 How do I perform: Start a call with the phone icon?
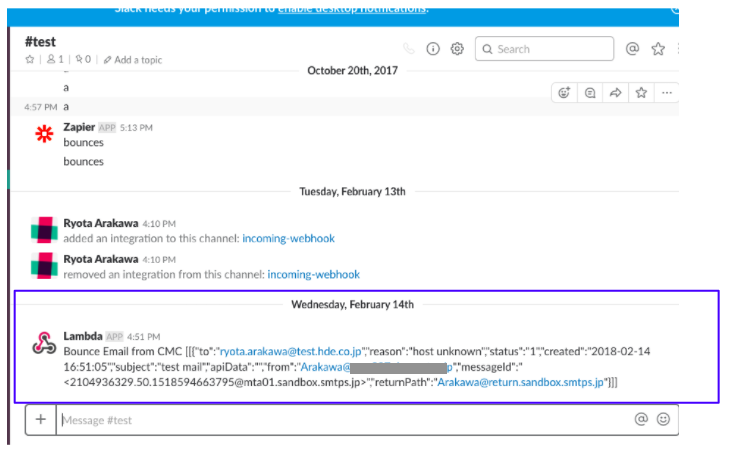tap(409, 49)
